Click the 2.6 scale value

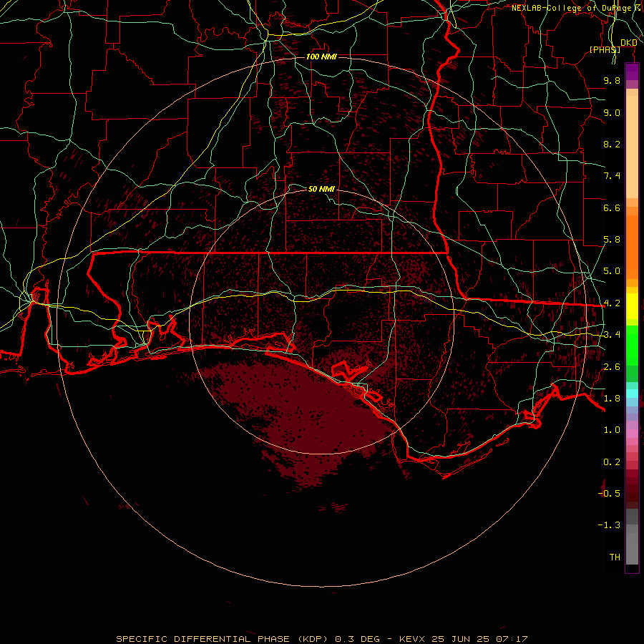(612, 367)
